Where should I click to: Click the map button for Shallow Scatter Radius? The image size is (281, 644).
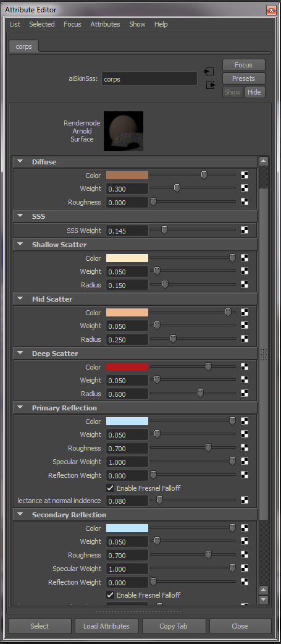[x=245, y=285]
